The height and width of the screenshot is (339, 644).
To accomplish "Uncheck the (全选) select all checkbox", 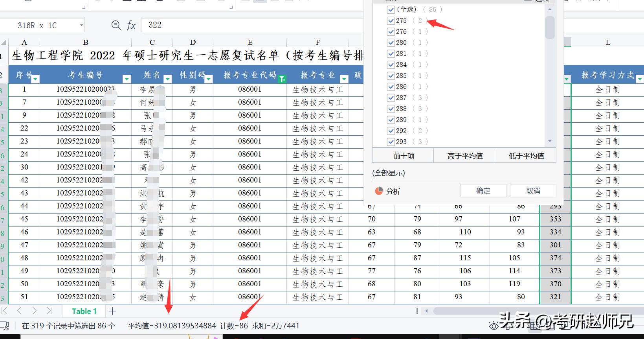I will [x=391, y=9].
